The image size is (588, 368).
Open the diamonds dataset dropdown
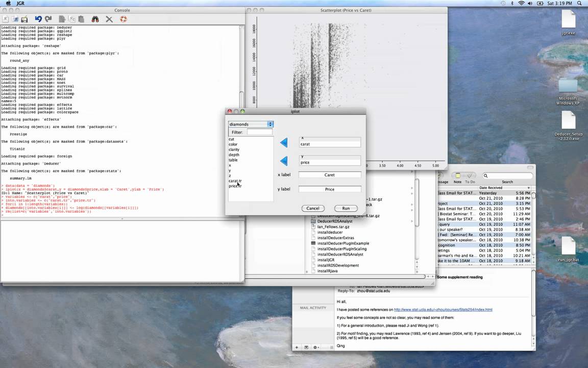pyautogui.click(x=251, y=124)
